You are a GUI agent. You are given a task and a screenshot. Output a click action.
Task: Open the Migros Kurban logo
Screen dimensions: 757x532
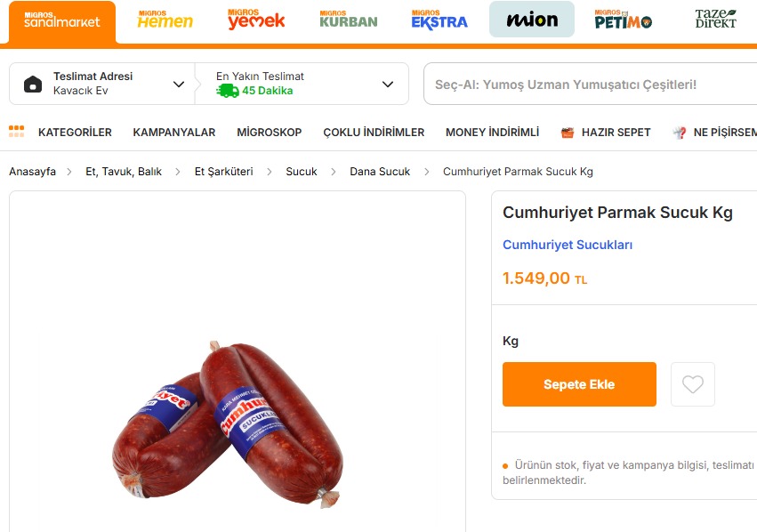click(348, 20)
